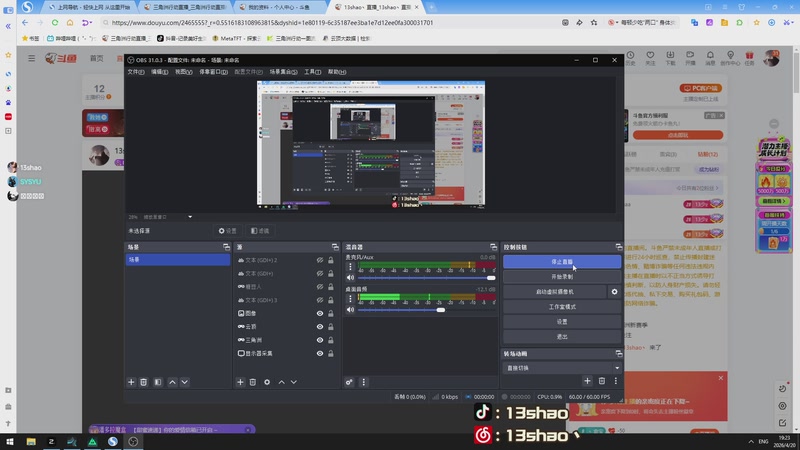Viewport: 800px width, 450px height.
Task: Hide the 图像 source eye icon
Action: pos(320,313)
